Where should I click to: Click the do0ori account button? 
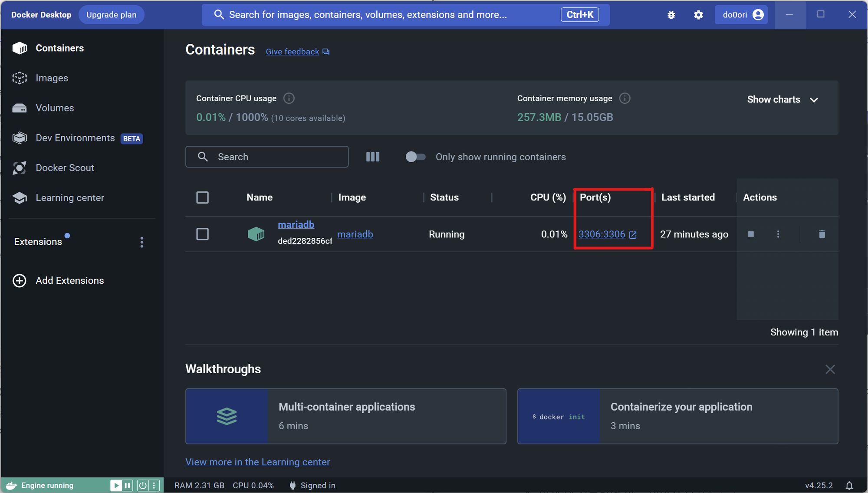tap(741, 15)
